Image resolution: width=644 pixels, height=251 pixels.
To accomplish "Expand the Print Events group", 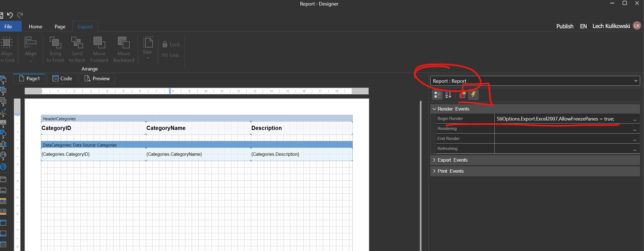I will point(434,171).
